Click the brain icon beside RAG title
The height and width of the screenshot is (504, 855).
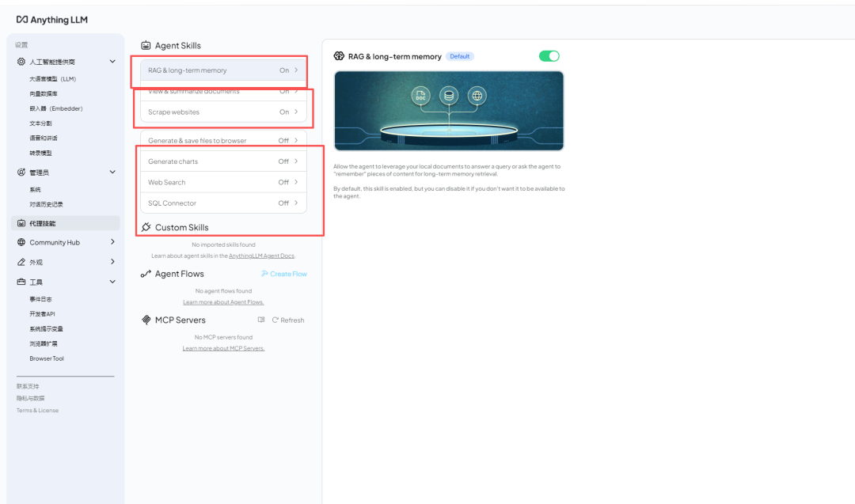tap(339, 56)
